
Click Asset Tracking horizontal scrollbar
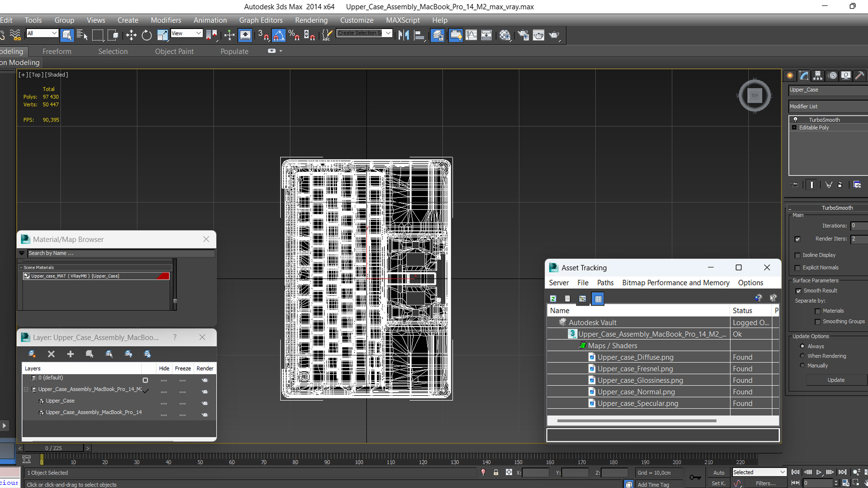pos(637,421)
